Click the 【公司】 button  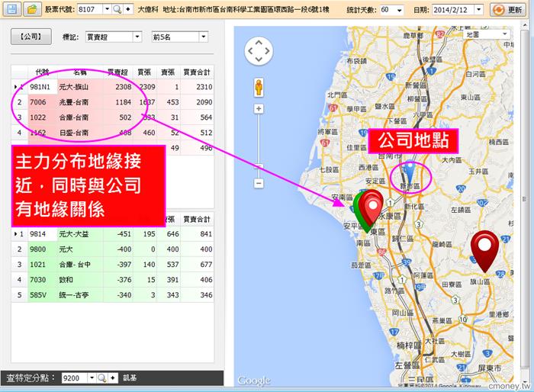pyautogui.click(x=31, y=36)
